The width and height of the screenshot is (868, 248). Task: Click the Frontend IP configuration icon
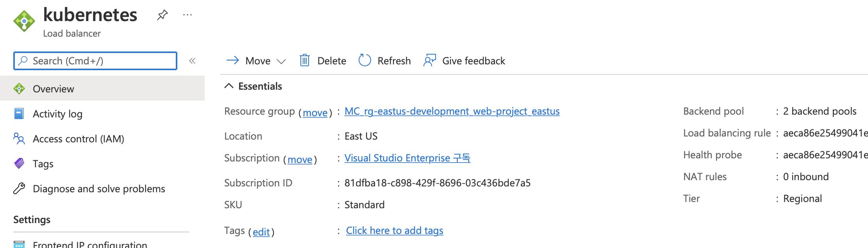pyautogui.click(x=19, y=244)
